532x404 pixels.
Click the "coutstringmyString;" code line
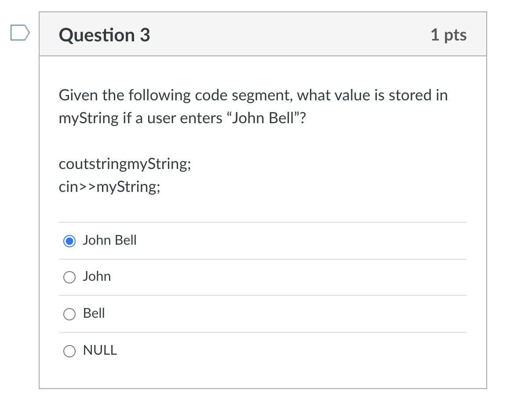point(125,164)
